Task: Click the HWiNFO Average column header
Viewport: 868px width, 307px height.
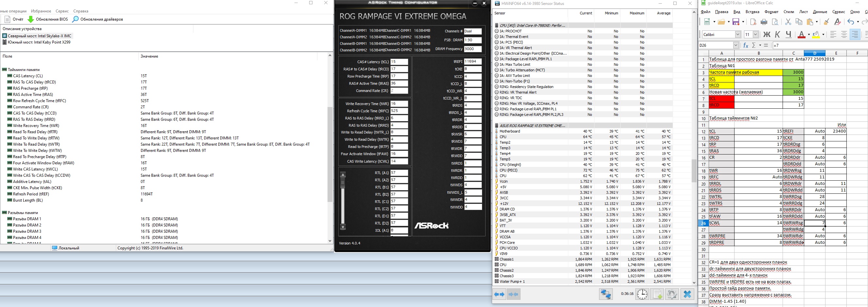Action: (661, 13)
